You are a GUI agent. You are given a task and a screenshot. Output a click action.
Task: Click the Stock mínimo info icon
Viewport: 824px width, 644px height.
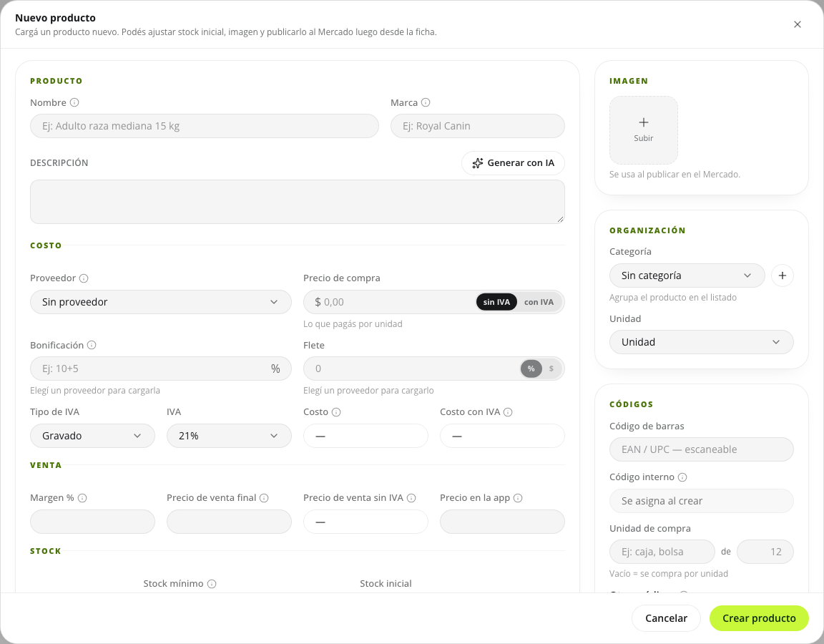(211, 584)
